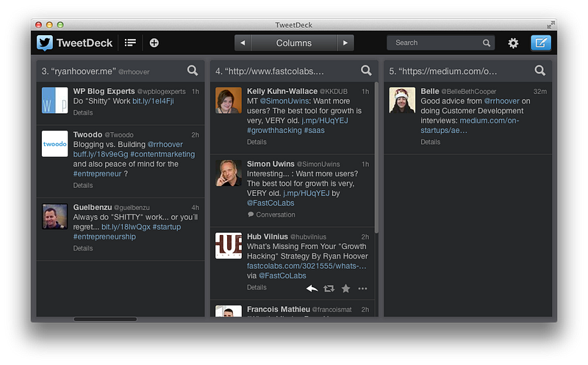
Task: Click the 32m timestamp on Belle's tweet
Action: coord(540,92)
